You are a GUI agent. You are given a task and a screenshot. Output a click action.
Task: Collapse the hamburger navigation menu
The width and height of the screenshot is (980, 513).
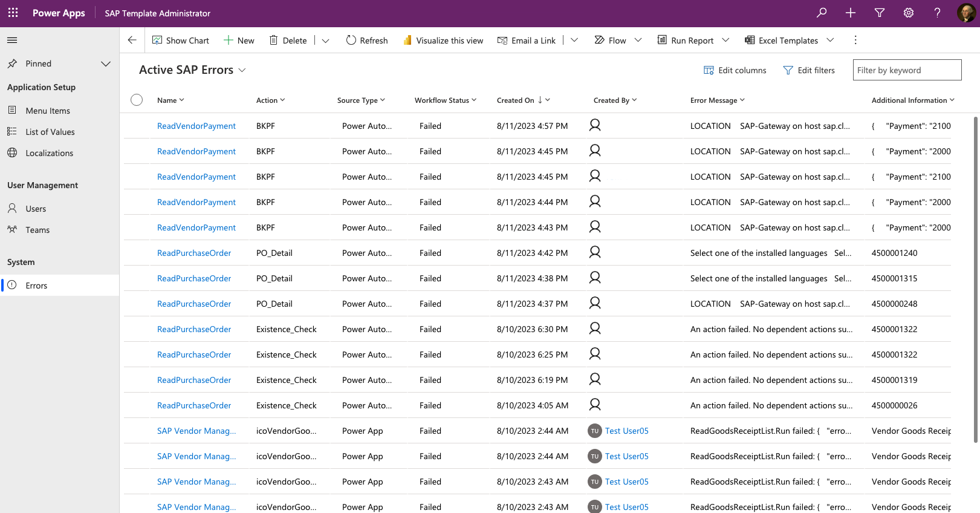tap(12, 41)
